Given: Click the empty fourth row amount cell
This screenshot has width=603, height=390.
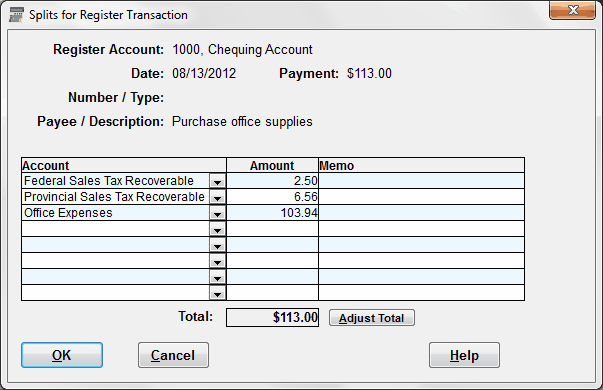Looking at the screenshot, I should (273, 229).
